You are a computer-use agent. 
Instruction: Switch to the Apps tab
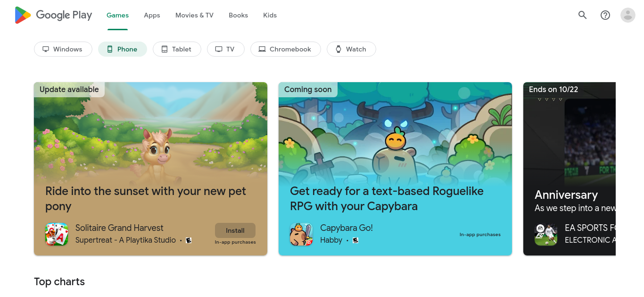(x=152, y=15)
